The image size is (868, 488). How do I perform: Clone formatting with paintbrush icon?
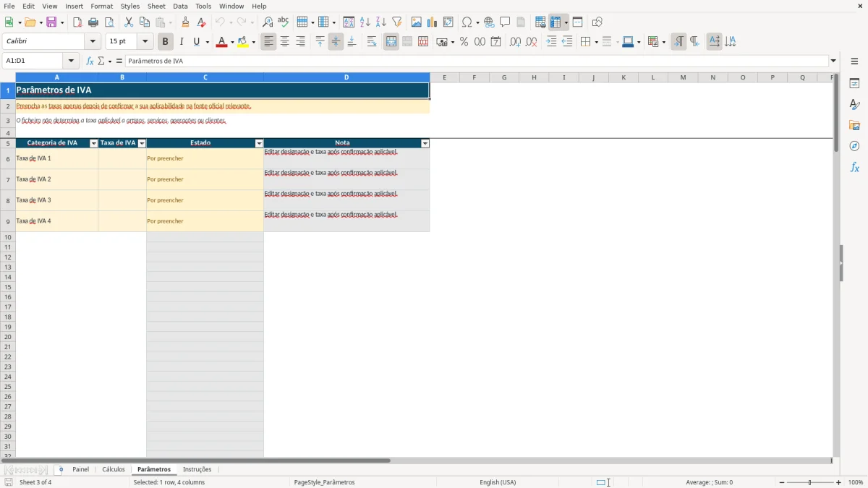click(186, 22)
